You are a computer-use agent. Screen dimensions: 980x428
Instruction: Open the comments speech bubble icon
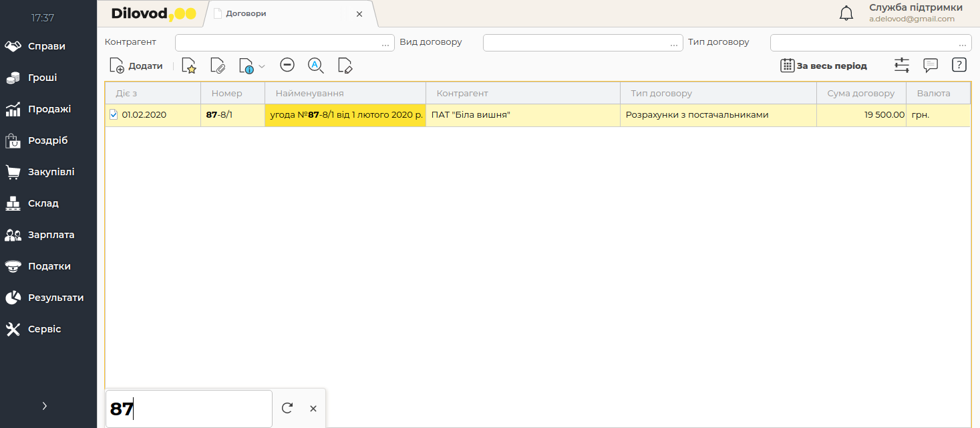coord(931,66)
